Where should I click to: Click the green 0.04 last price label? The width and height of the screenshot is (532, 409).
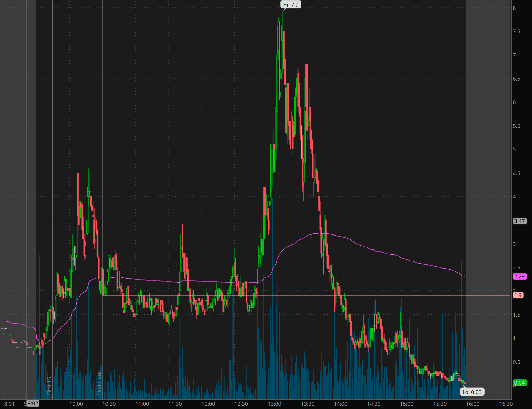tap(519, 383)
